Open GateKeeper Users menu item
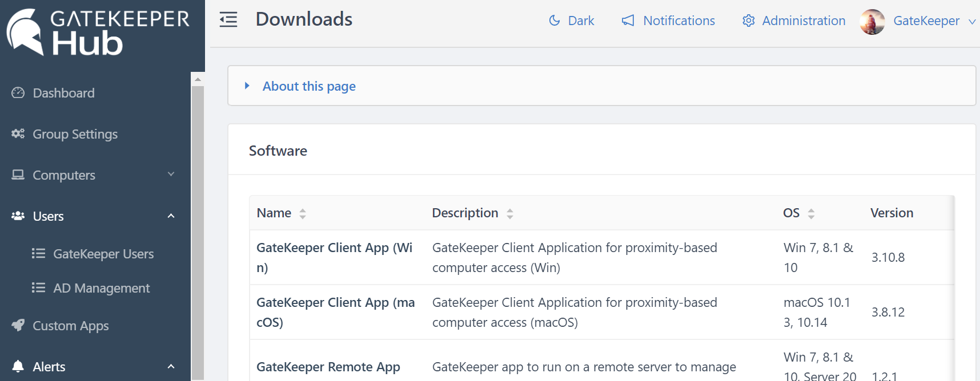The height and width of the screenshot is (381, 980). (x=103, y=254)
